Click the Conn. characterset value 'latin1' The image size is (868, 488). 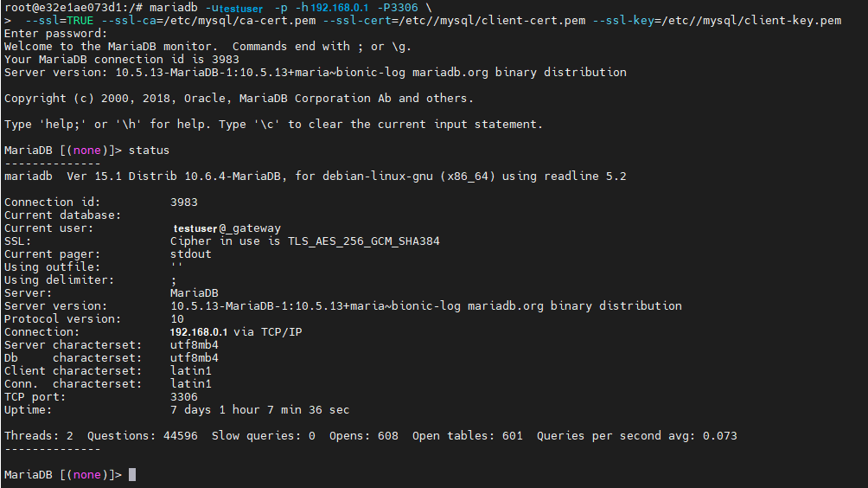pos(190,384)
